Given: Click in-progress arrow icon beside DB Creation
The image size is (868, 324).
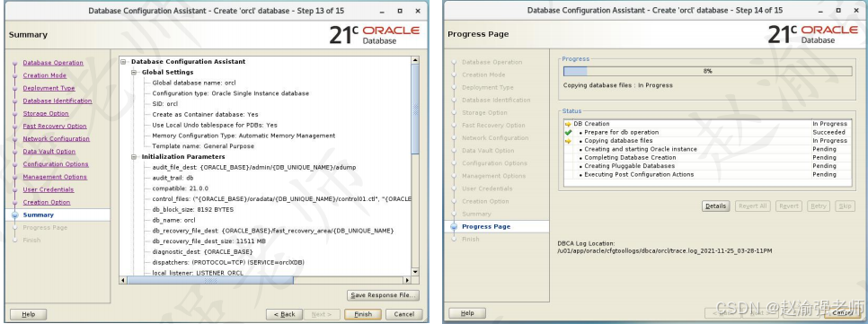Looking at the screenshot, I should [x=568, y=124].
